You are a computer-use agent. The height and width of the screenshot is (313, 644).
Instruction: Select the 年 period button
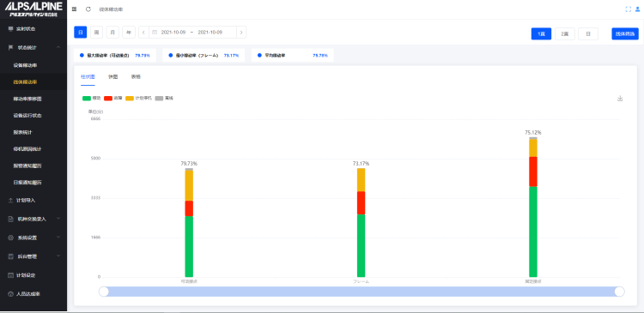[x=129, y=32]
